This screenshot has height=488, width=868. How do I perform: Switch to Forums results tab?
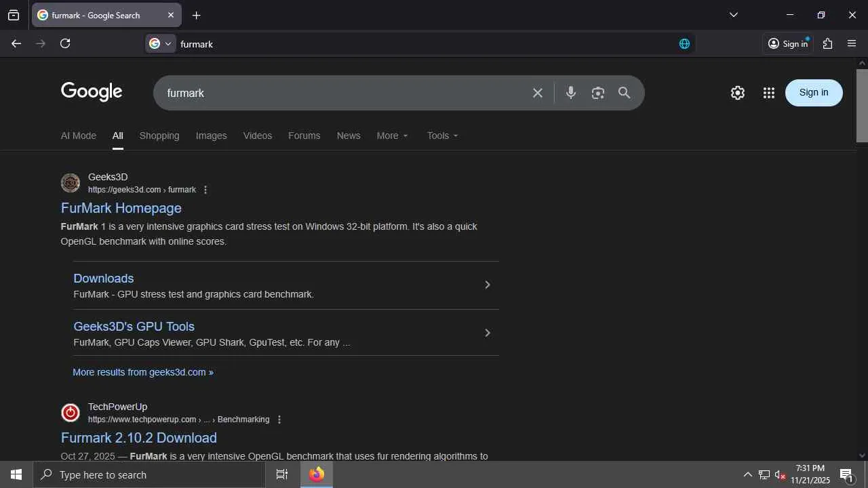304,136
